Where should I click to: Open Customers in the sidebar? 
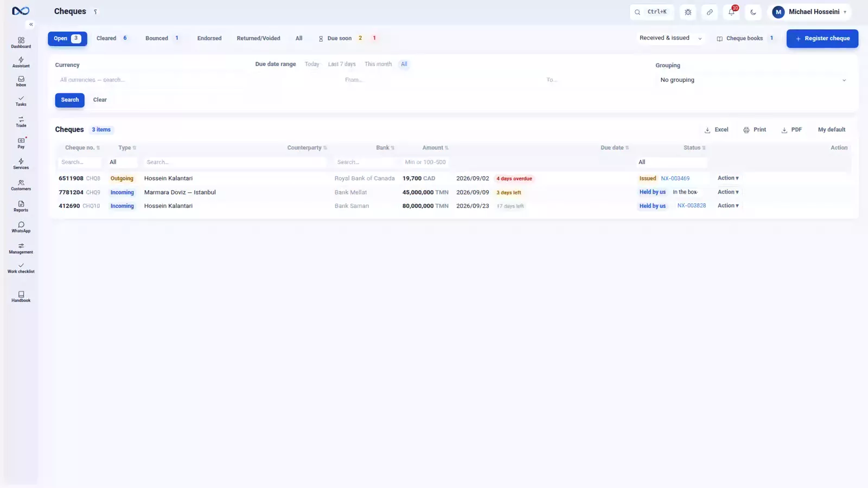(x=21, y=185)
